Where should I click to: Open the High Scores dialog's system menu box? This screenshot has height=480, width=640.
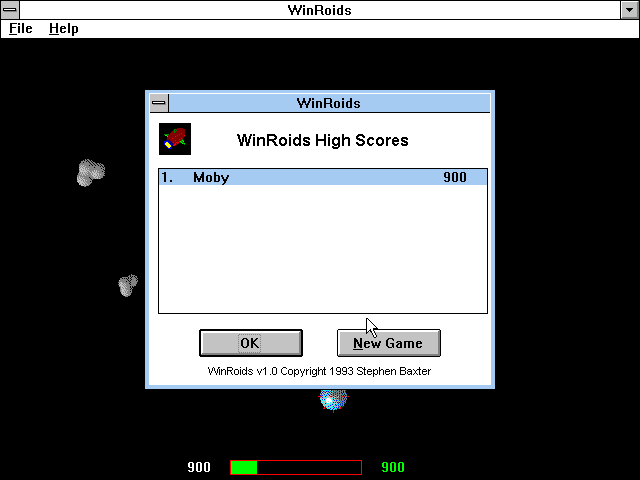159,103
